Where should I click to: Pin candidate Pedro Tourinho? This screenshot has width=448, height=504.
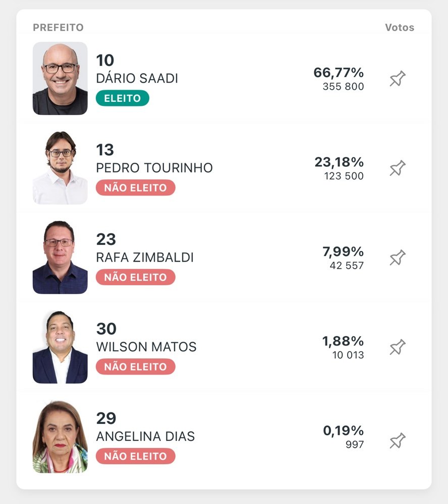[x=398, y=168]
